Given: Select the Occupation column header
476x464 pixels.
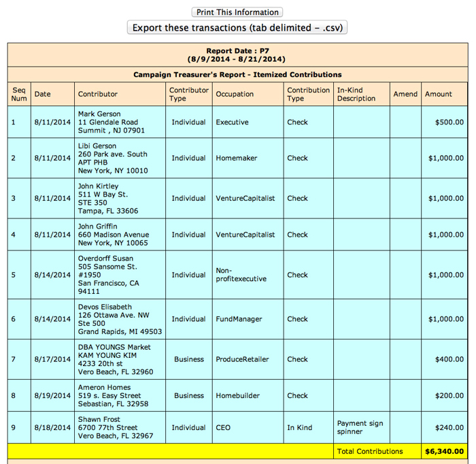Looking at the screenshot, I should [x=235, y=94].
